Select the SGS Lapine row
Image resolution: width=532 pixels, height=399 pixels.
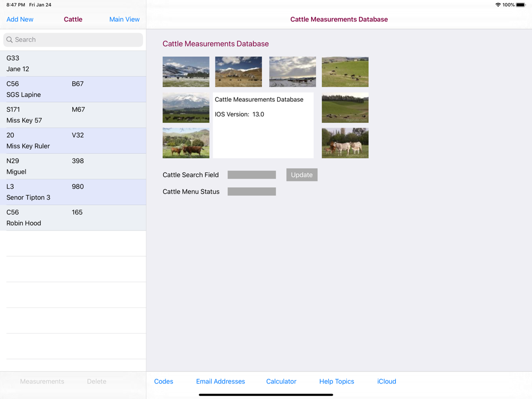click(73, 89)
